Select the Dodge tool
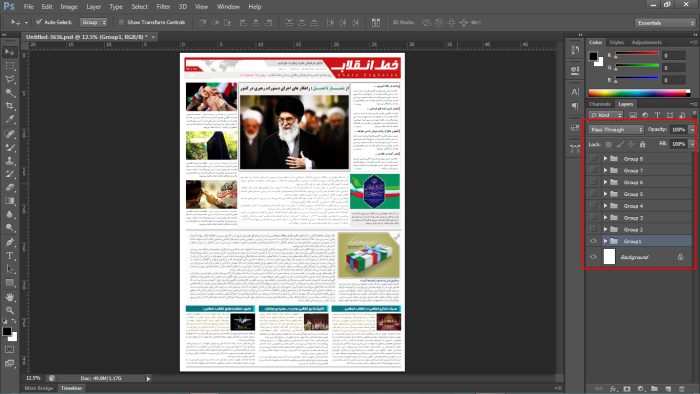700x394 pixels. click(9, 228)
